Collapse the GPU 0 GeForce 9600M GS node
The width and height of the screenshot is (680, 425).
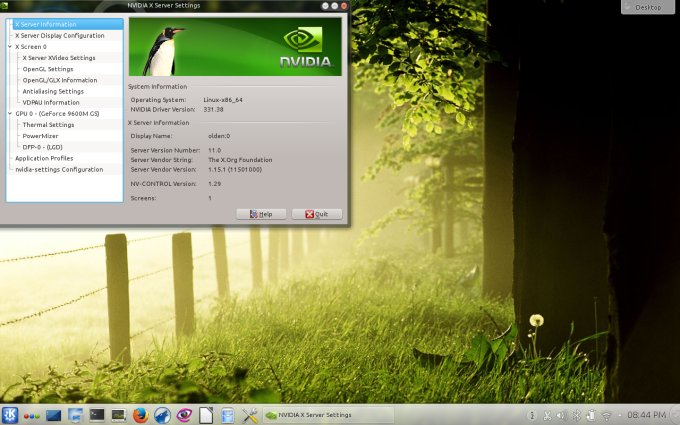click(x=10, y=113)
